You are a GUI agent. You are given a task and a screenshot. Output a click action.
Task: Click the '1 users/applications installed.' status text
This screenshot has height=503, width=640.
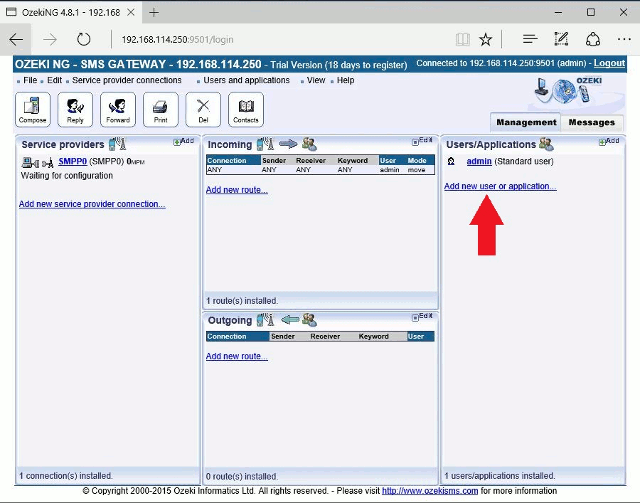[x=500, y=476]
